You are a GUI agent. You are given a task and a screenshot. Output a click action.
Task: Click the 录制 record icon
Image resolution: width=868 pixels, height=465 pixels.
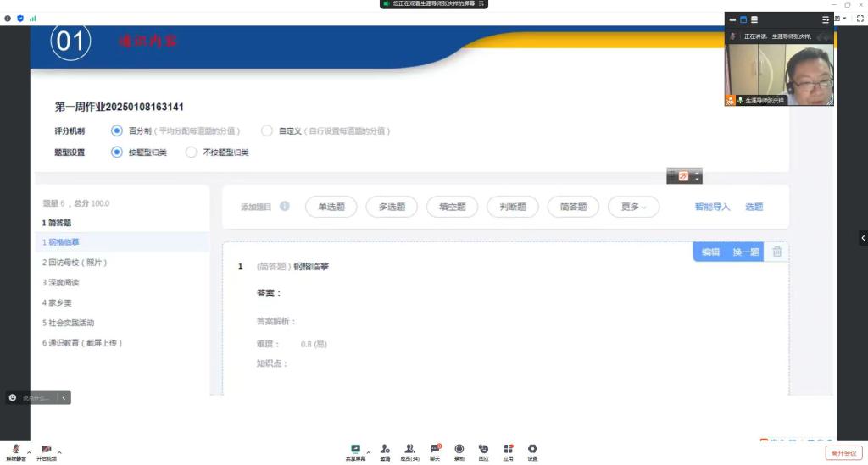coord(459,449)
